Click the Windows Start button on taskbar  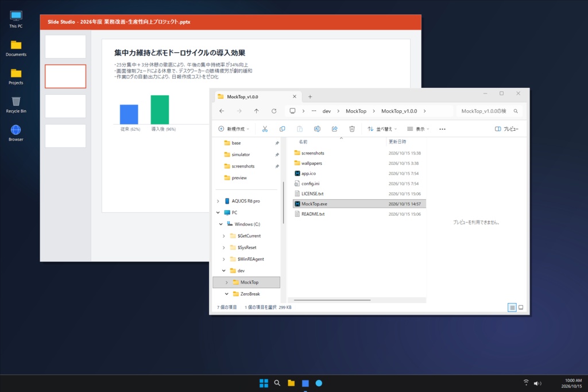pos(264,383)
